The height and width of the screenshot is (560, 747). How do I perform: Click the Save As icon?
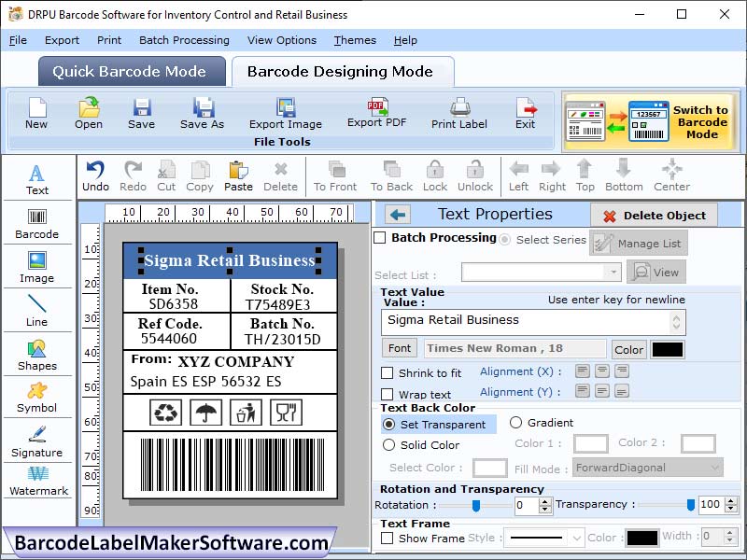tap(202, 113)
